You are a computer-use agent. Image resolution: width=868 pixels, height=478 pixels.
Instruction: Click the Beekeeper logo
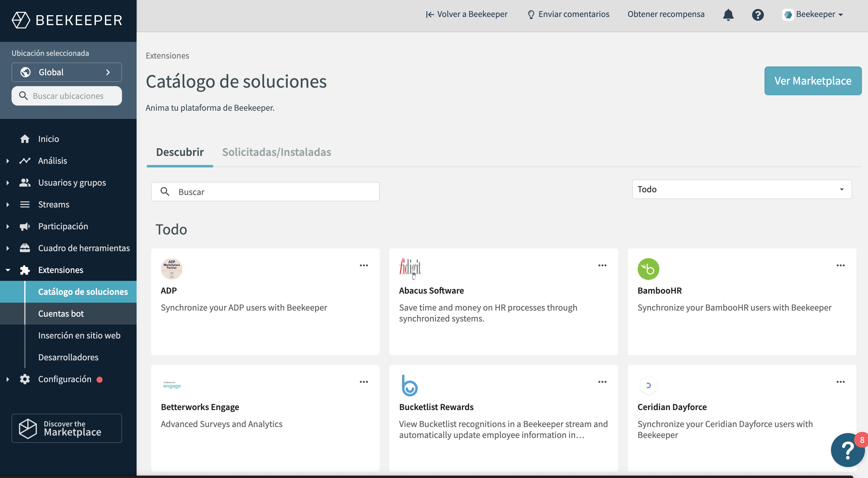pyautogui.click(x=67, y=20)
